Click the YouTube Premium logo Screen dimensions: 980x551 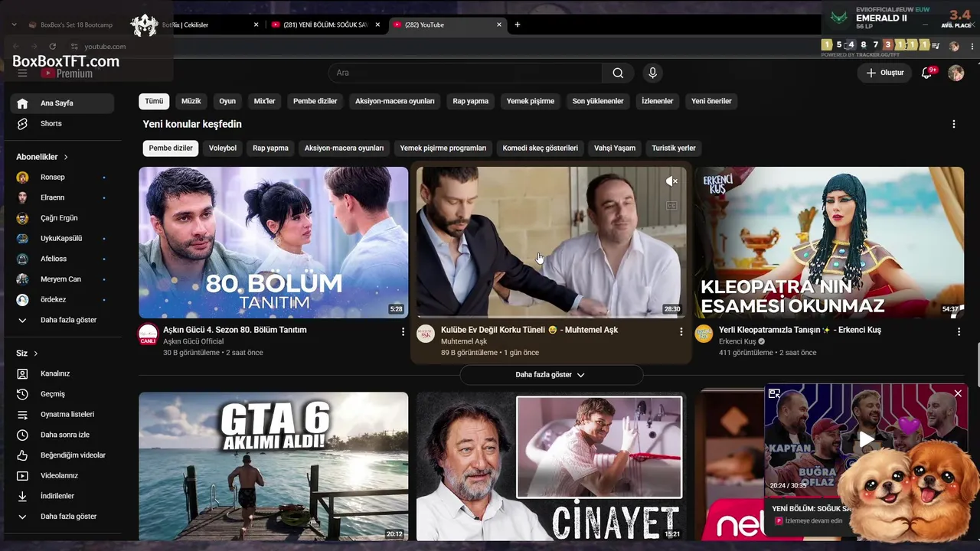(67, 73)
